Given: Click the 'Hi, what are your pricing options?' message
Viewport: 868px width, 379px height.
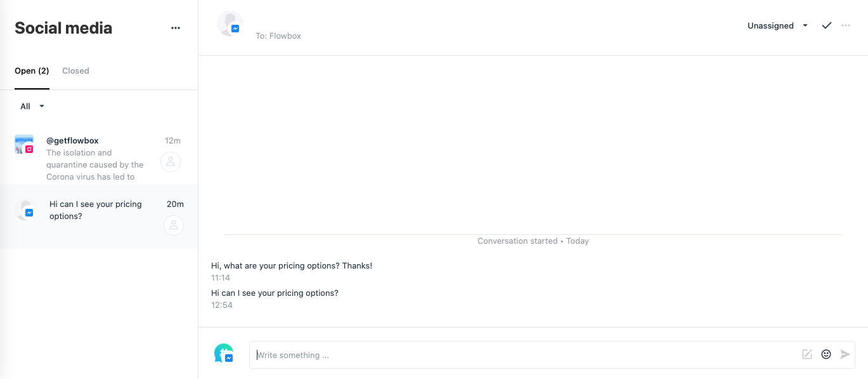Looking at the screenshot, I should (x=292, y=266).
